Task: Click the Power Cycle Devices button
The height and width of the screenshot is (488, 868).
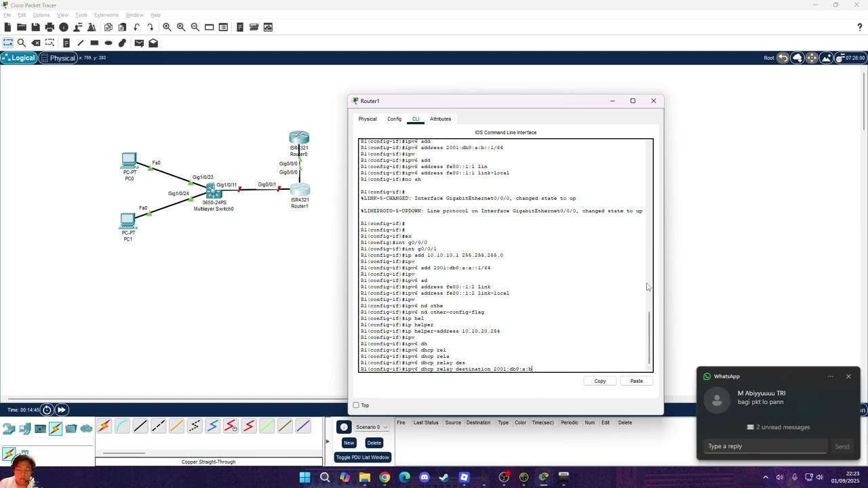Action: [47, 409]
